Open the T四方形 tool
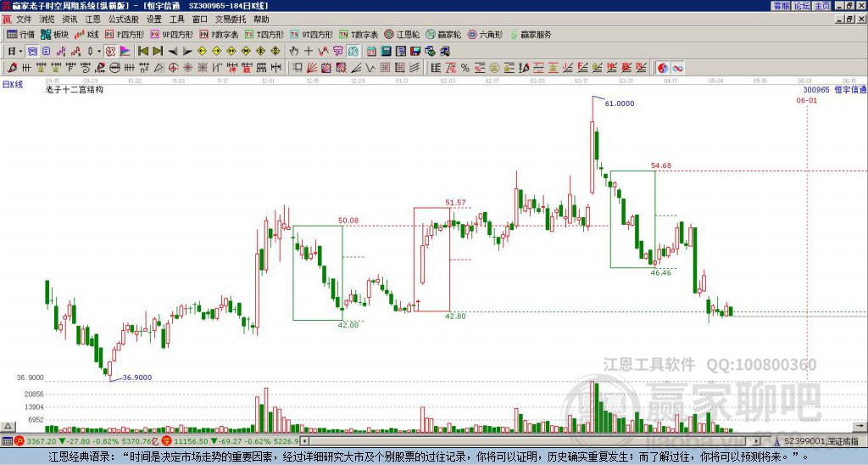The height and width of the screenshot is (465, 868). (264, 34)
